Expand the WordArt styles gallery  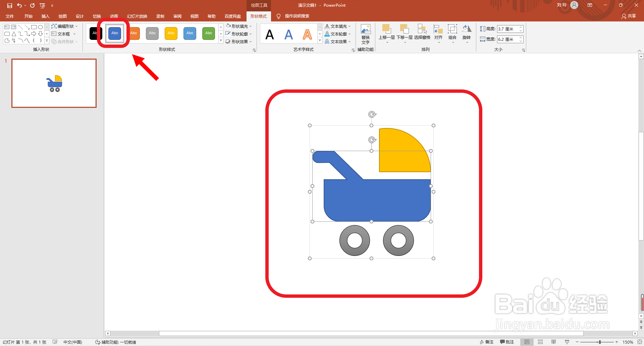[x=320, y=41]
